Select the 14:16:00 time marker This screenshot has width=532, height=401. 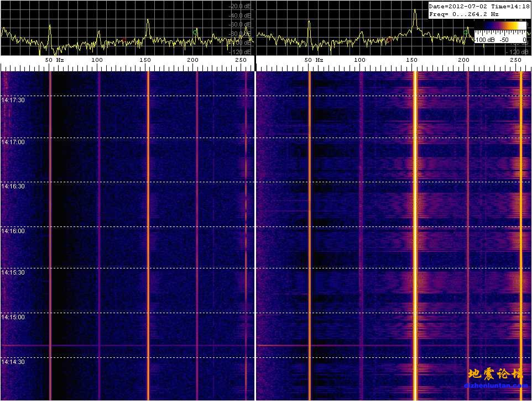coord(13,231)
